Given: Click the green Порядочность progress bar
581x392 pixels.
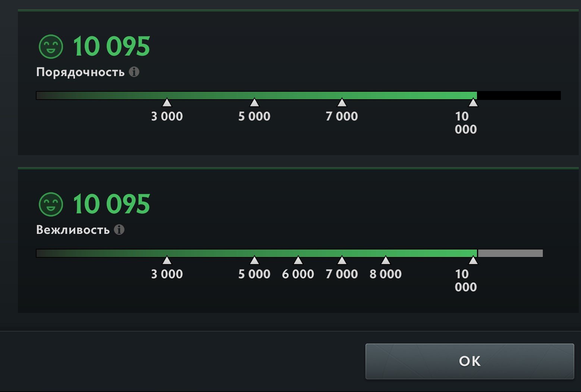Looking at the screenshot, I should pyautogui.click(x=257, y=95).
